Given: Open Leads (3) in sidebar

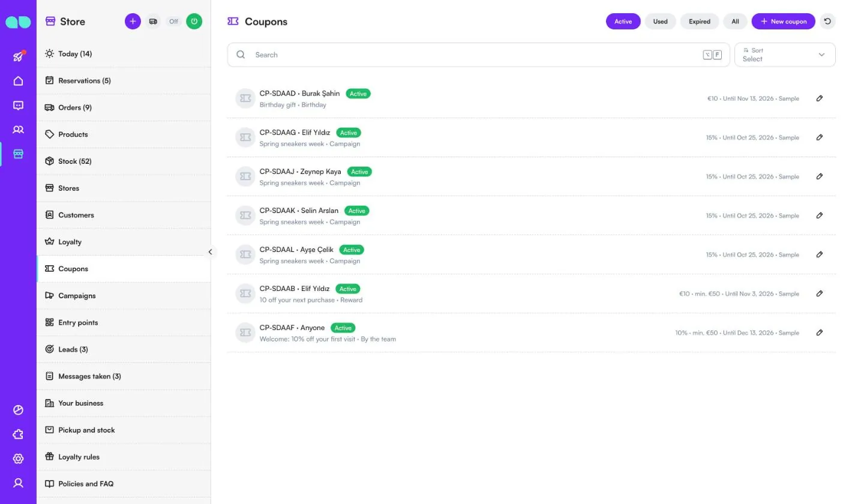Looking at the screenshot, I should [124, 349].
